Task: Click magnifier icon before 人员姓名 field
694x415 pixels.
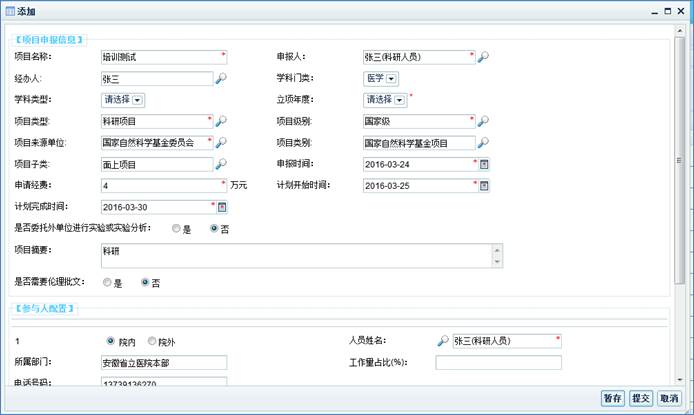Action: click(443, 341)
